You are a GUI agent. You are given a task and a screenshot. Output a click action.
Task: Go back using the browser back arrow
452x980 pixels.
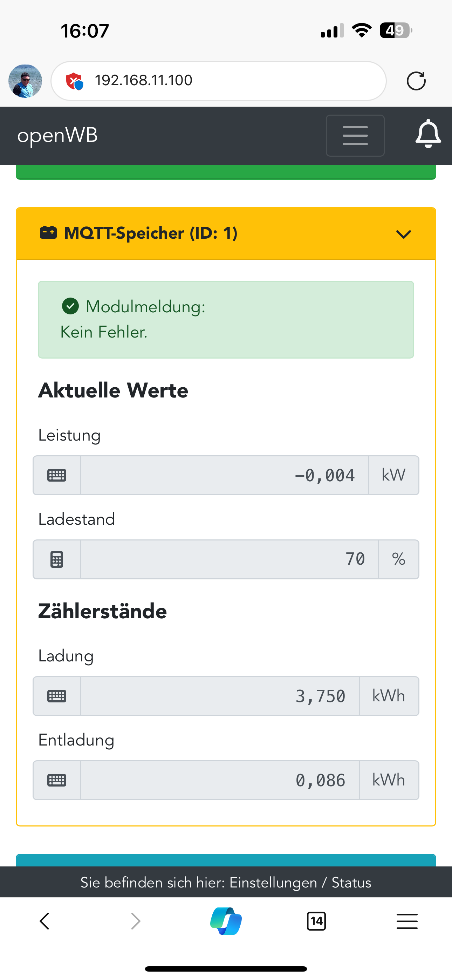tap(44, 921)
